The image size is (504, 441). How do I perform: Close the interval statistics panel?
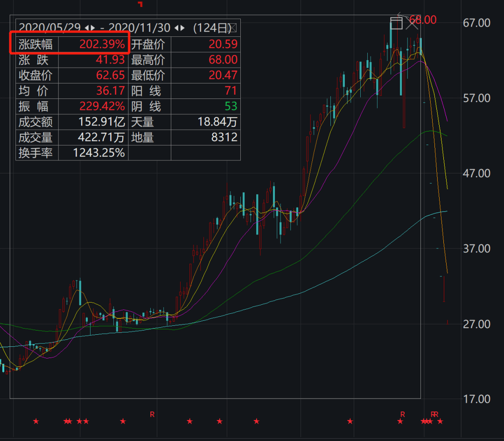(x=233, y=28)
